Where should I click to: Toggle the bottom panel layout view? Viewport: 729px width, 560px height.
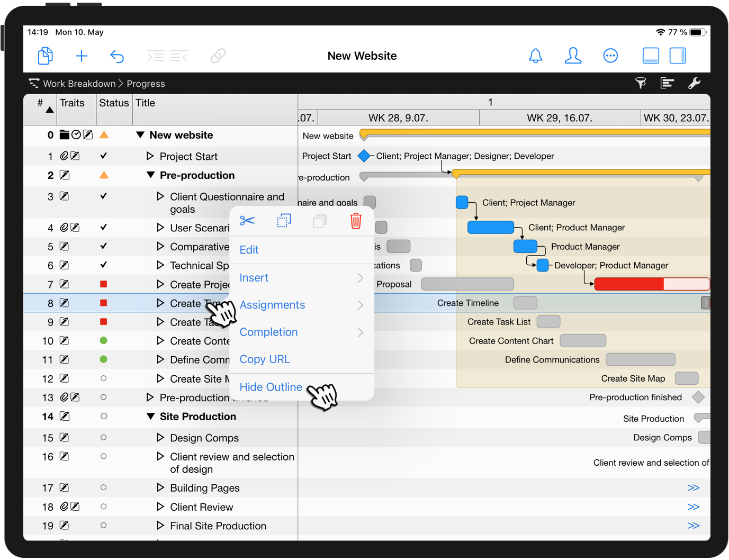coord(651,55)
